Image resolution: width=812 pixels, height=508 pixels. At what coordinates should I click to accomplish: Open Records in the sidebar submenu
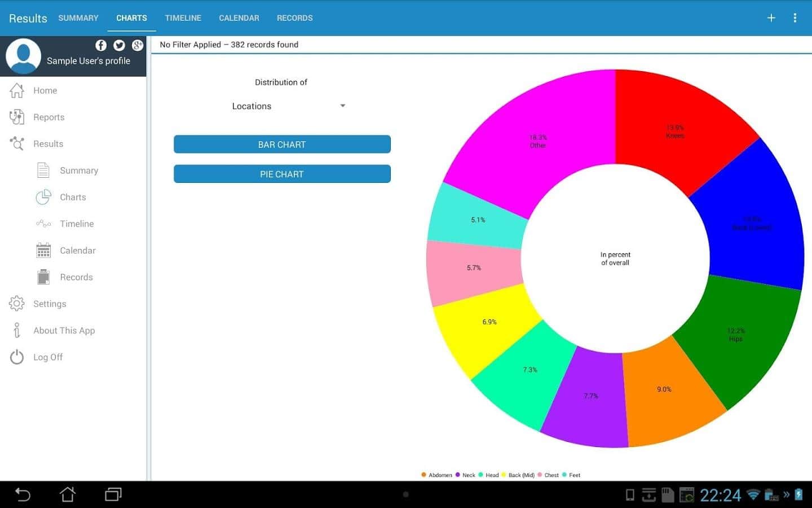[76, 277]
